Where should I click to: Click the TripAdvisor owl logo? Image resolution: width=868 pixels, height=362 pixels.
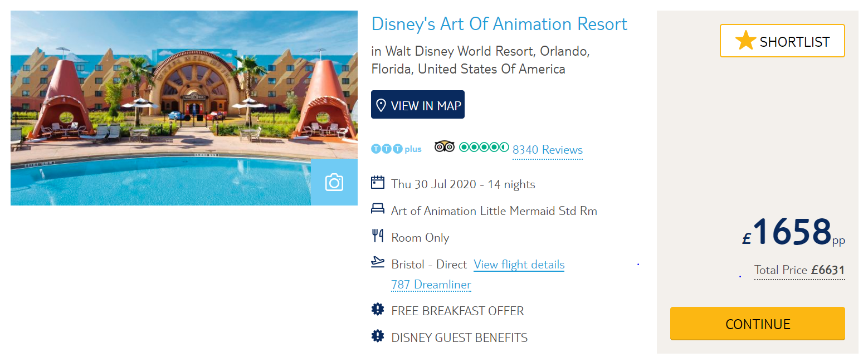pyautogui.click(x=445, y=147)
